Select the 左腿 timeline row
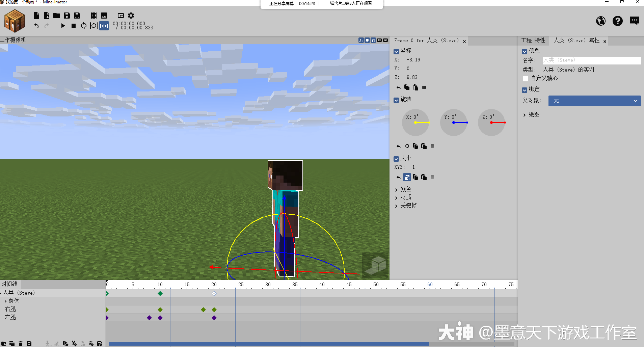Screen dimensions: 644x347 pyautogui.click(x=53, y=317)
